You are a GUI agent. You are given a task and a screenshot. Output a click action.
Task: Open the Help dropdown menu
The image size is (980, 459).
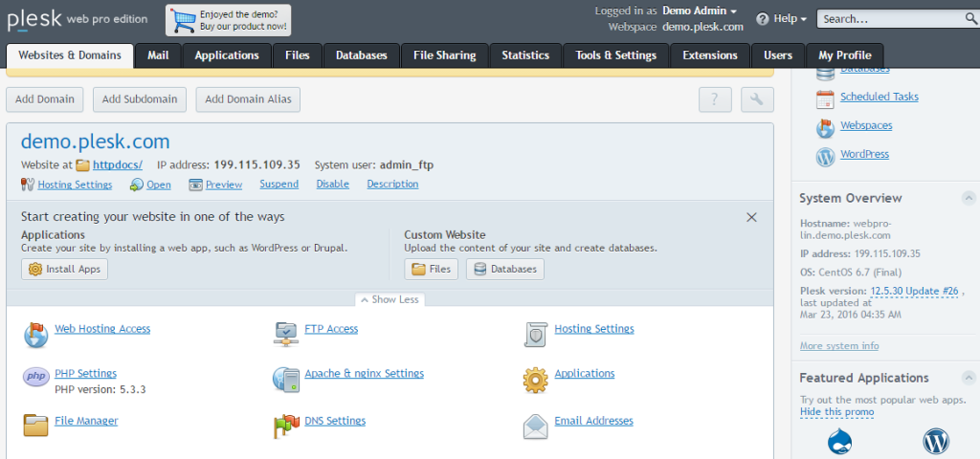781,19
